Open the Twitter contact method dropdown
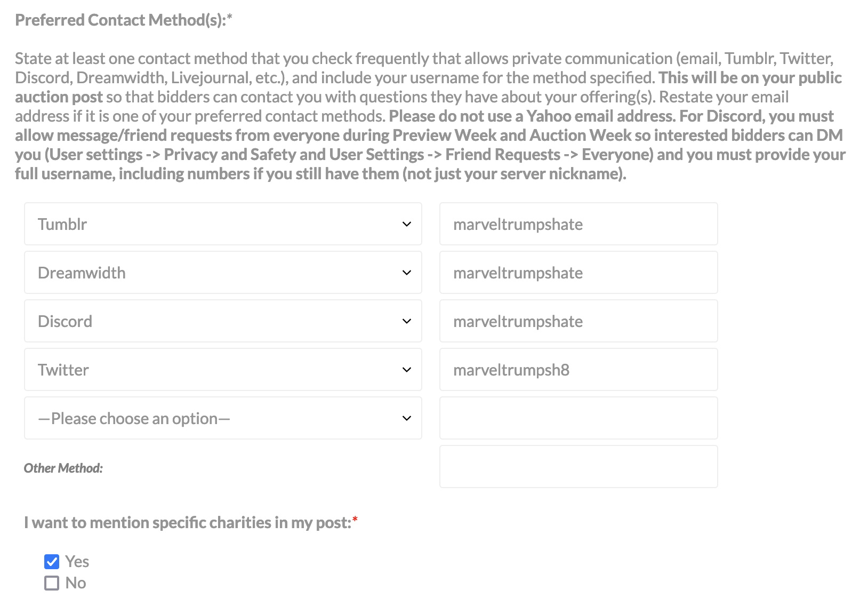 click(223, 370)
